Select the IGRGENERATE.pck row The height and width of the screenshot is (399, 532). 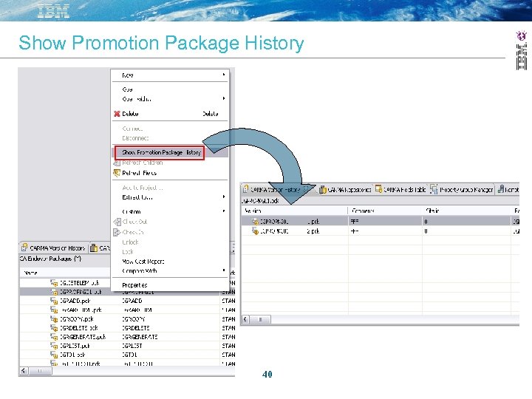[x=127, y=337]
